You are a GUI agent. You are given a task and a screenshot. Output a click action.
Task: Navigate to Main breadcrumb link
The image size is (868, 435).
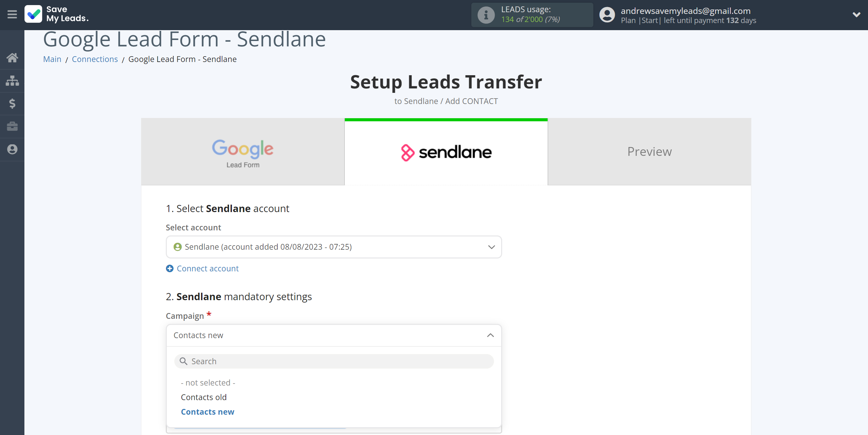(53, 59)
